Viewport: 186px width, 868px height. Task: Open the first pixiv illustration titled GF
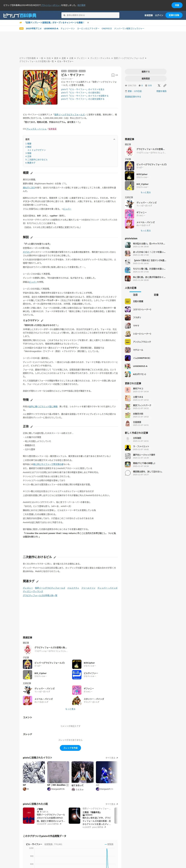(34, 772)
